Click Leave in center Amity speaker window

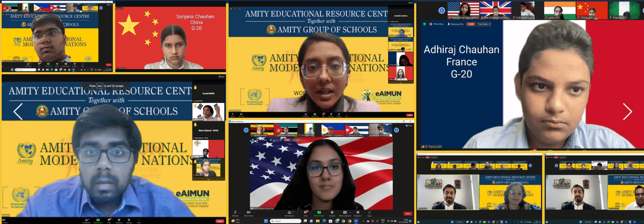(x=410, y=115)
